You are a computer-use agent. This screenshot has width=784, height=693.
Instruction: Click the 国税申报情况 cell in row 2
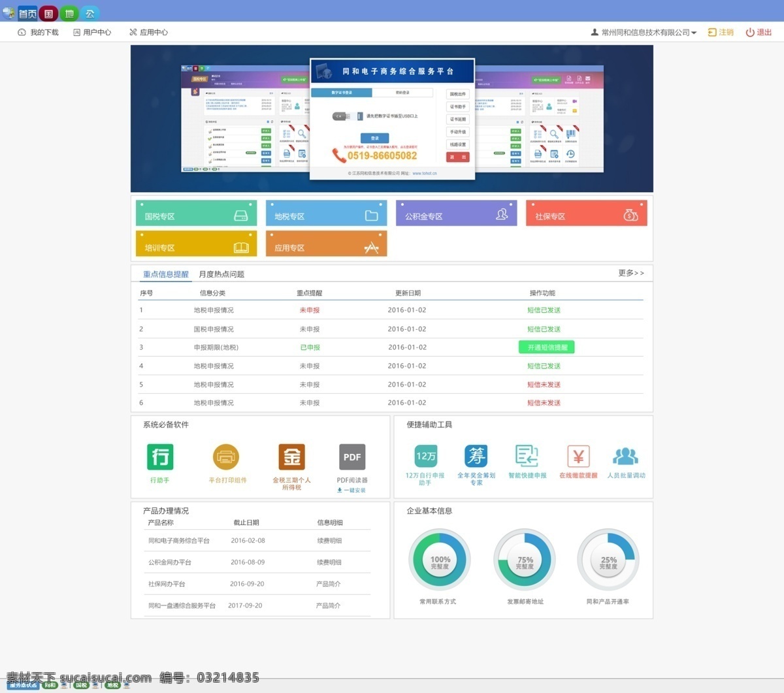tap(214, 329)
